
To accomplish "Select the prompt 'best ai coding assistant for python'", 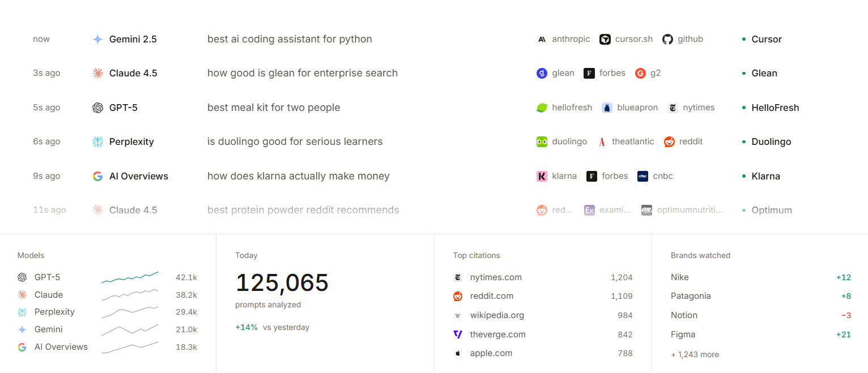I will click(x=290, y=39).
